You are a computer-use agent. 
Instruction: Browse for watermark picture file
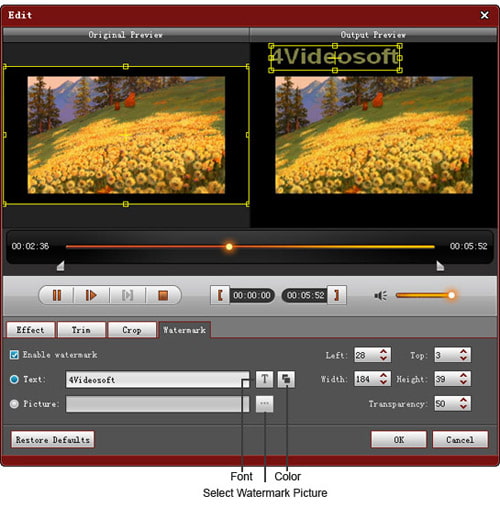click(x=264, y=404)
